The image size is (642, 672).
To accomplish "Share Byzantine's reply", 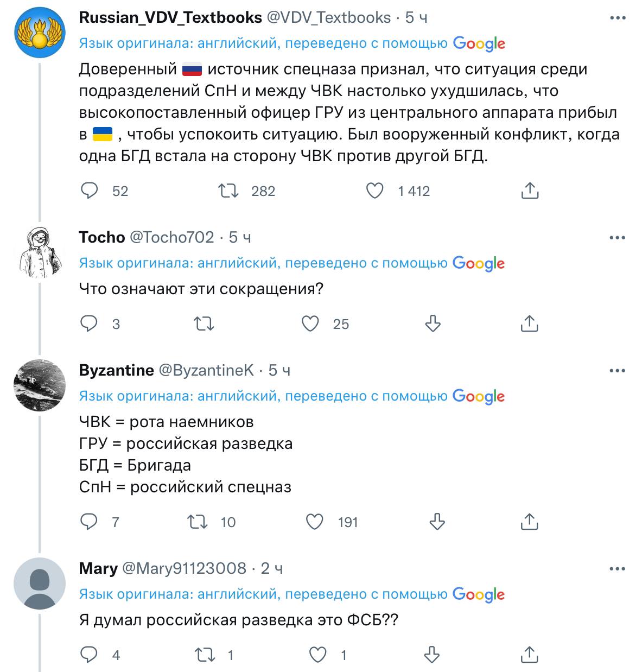I will [x=529, y=522].
